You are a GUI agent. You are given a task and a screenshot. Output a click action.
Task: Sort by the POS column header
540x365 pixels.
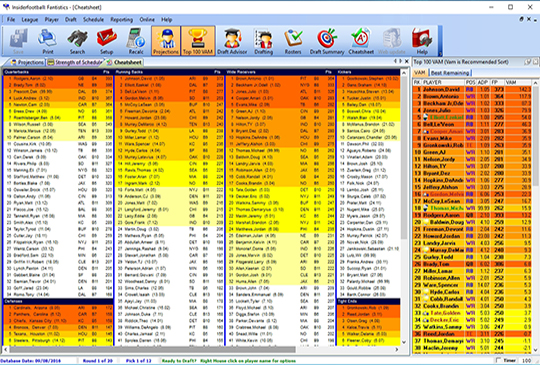470,82
